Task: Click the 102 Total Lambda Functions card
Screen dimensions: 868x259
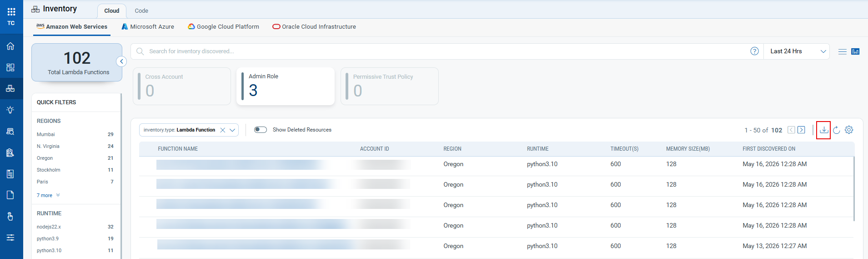Action: tap(77, 62)
